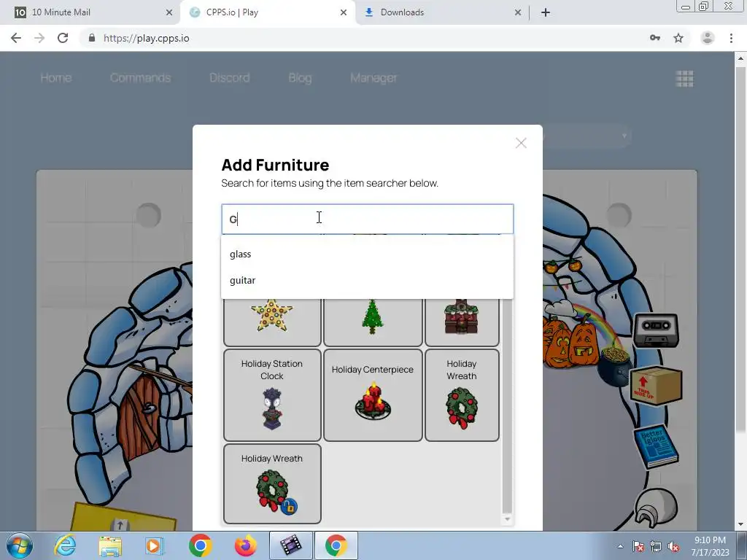Open the apps grid icon in page header
Viewport: 747px width, 560px height.
click(x=684, y=79)
